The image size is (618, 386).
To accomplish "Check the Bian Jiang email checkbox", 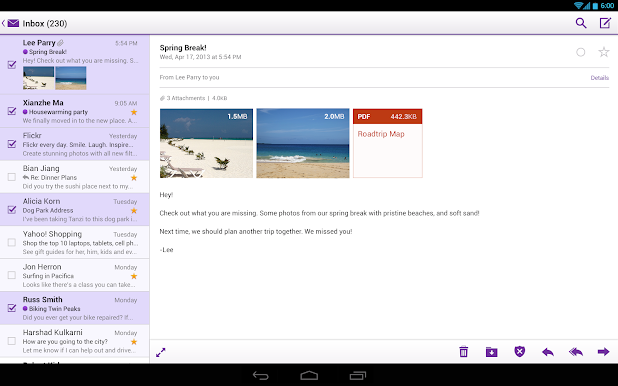I will pos(12,177).
